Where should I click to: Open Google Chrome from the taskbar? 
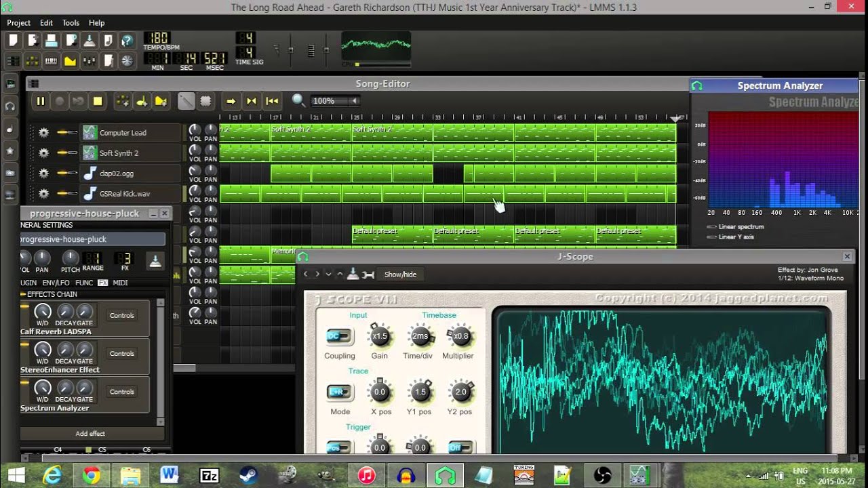pyautogui.click(x=92, y=475)
